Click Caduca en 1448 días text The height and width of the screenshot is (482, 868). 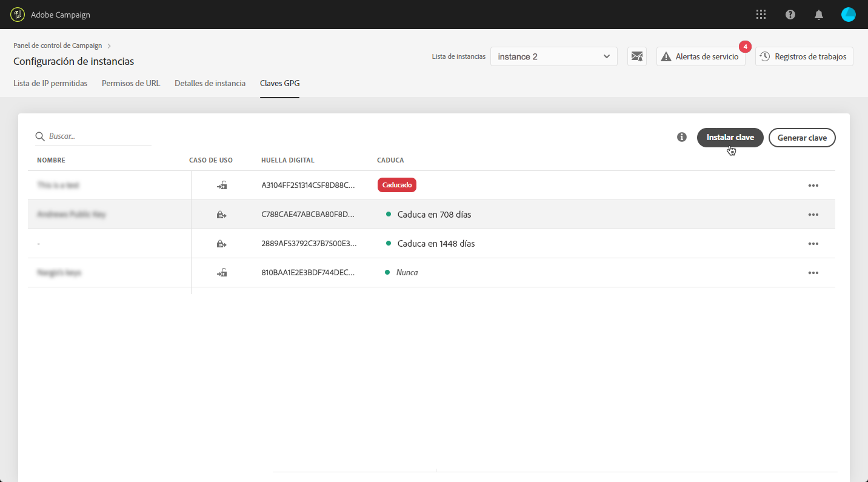pyautogui.click(x=436, y=244)
